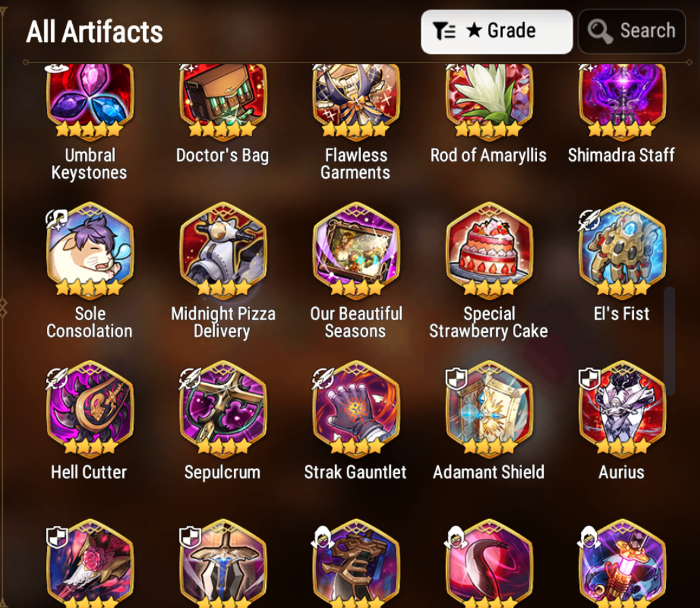
Task: Select the Sepulcrum bow artifact
Action: pyautogui.click(x=223, y=408)
